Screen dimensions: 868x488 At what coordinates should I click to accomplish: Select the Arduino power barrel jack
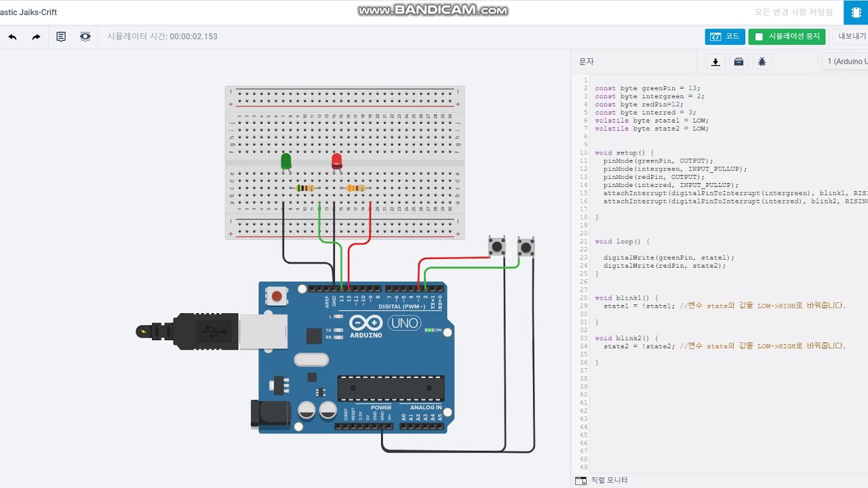click(271, 414)
